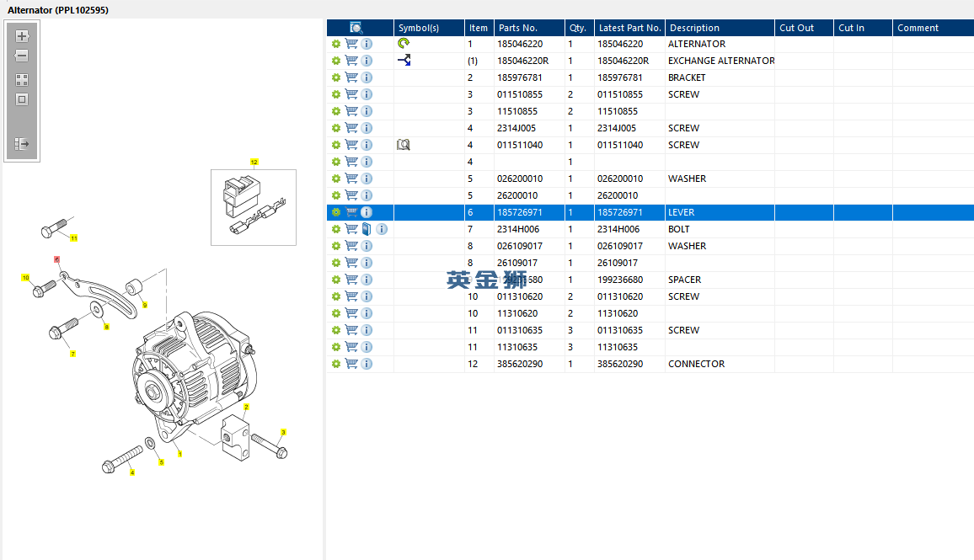Show info for part 11310635

(x=367, y=347)
